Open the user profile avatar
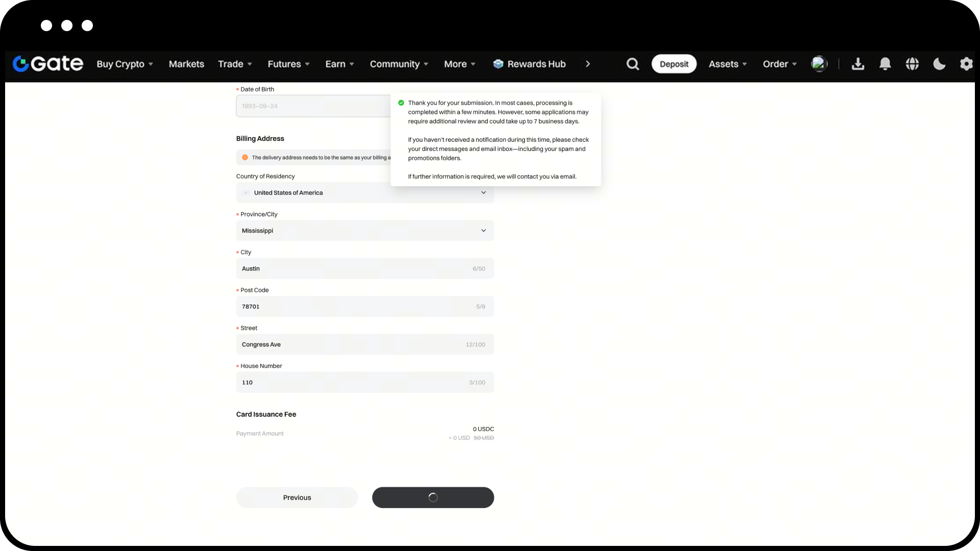This screenshot has height=551, width=980. tap(819, 64)
